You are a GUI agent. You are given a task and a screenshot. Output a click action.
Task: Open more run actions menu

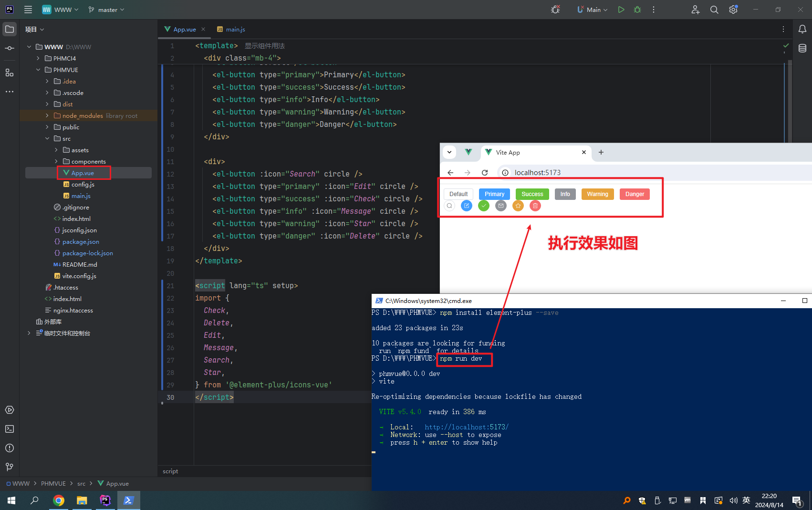[654, 10]
